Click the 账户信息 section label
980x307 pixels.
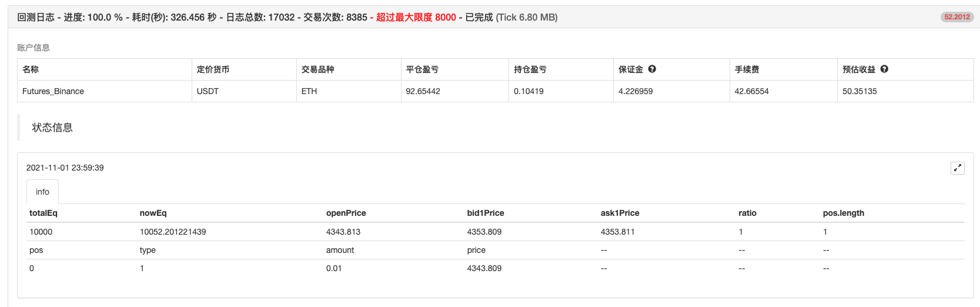click(x=34, y=48)
